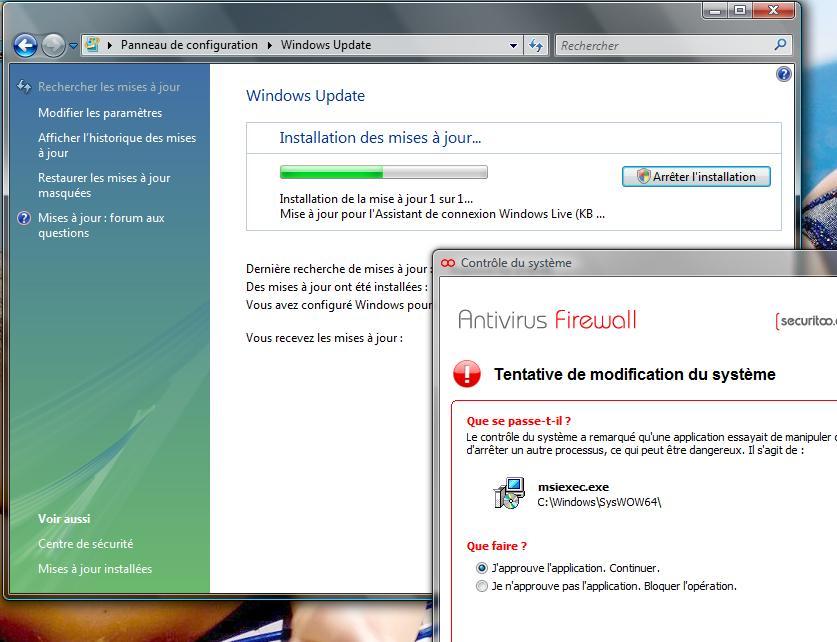This screenshot has height=642, width=837.
Task: Open the recent pages arrow next to Forward
Action: coord(73,46)
